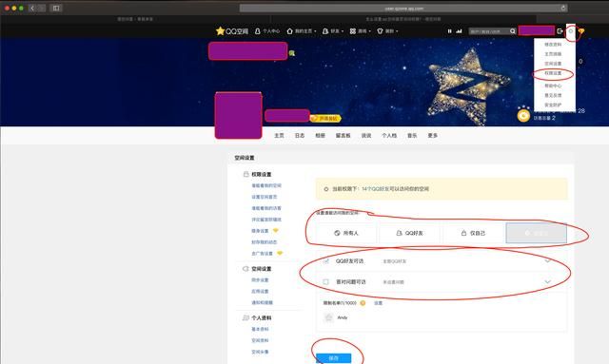
Task: Click the yellow diamond VIP icon top right
Action: click(581, 31)
